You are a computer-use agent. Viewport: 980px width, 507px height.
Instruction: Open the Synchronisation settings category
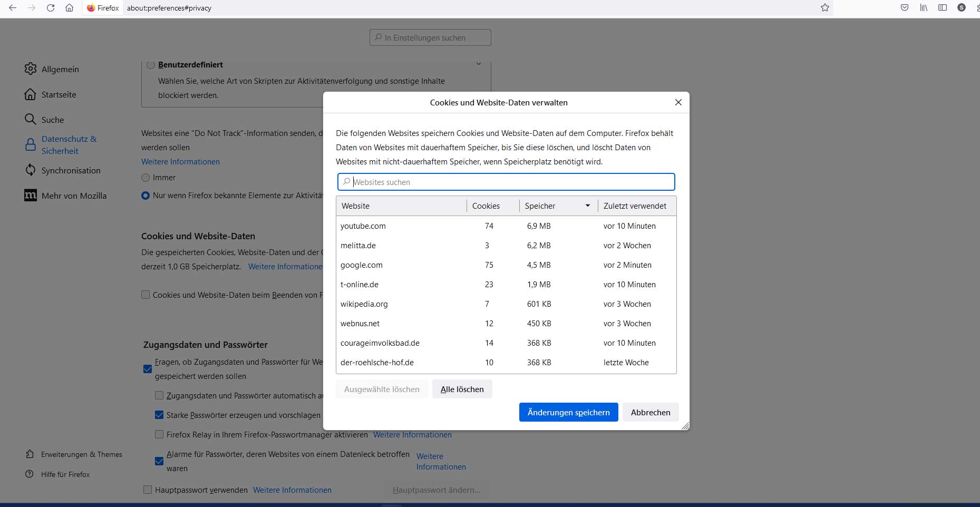pos(71,170)
